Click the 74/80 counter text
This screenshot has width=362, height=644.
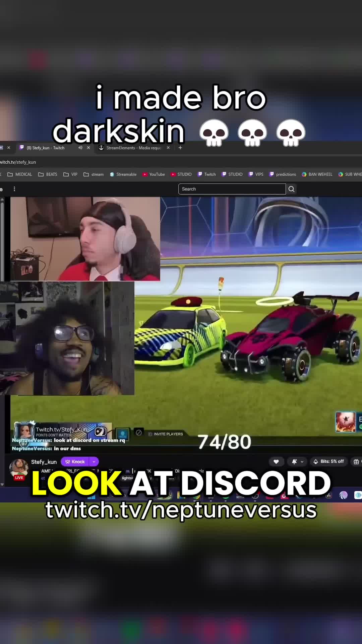pyautogui.click(x=224, y=442)
